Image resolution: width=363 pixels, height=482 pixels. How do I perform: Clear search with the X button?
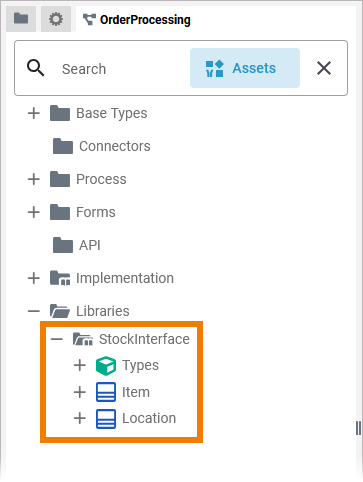[x=324, y=68]
